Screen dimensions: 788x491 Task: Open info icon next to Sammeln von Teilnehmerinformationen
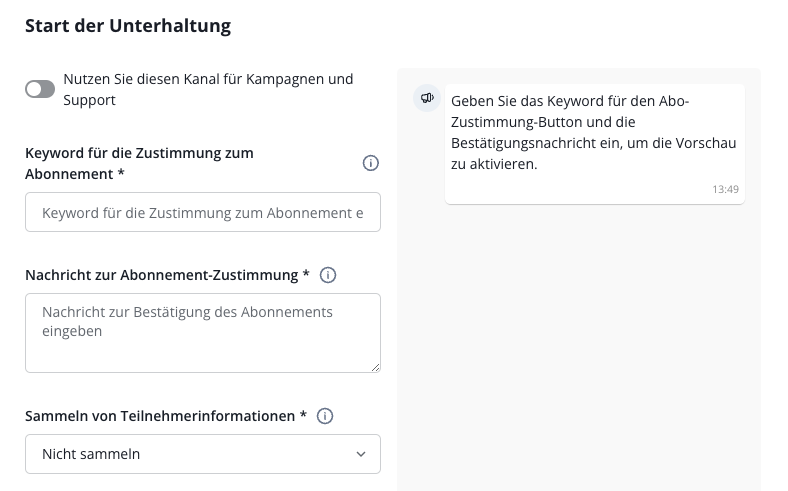pyautogui.click(x=324, y=416)
